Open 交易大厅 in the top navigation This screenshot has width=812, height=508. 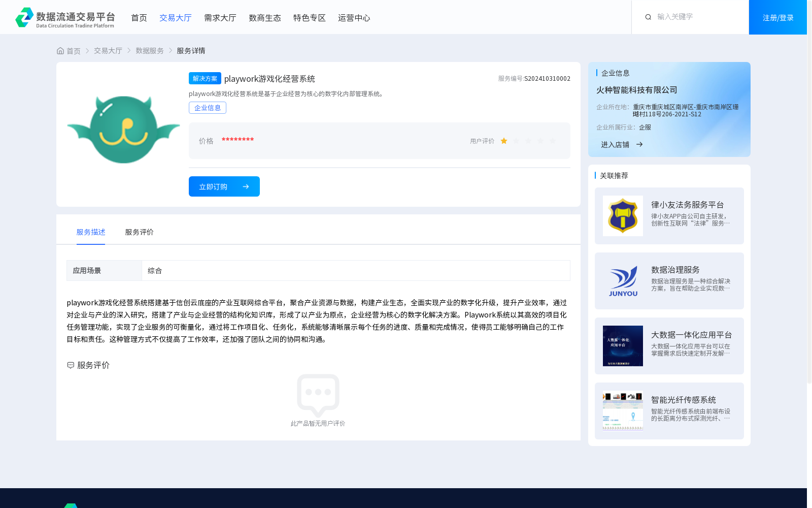click(x=176, y=18)
